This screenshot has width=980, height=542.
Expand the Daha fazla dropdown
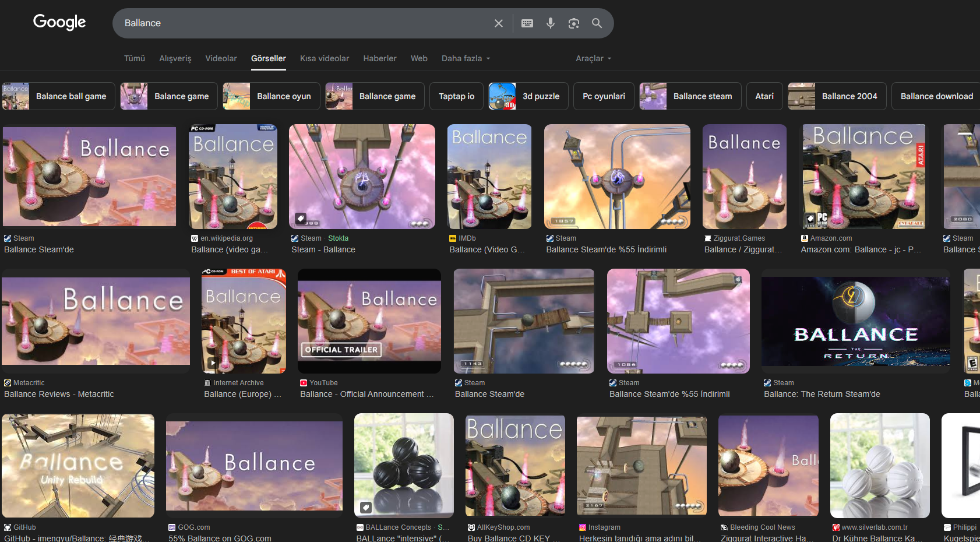pyautogui.click(x=466, y=58)
